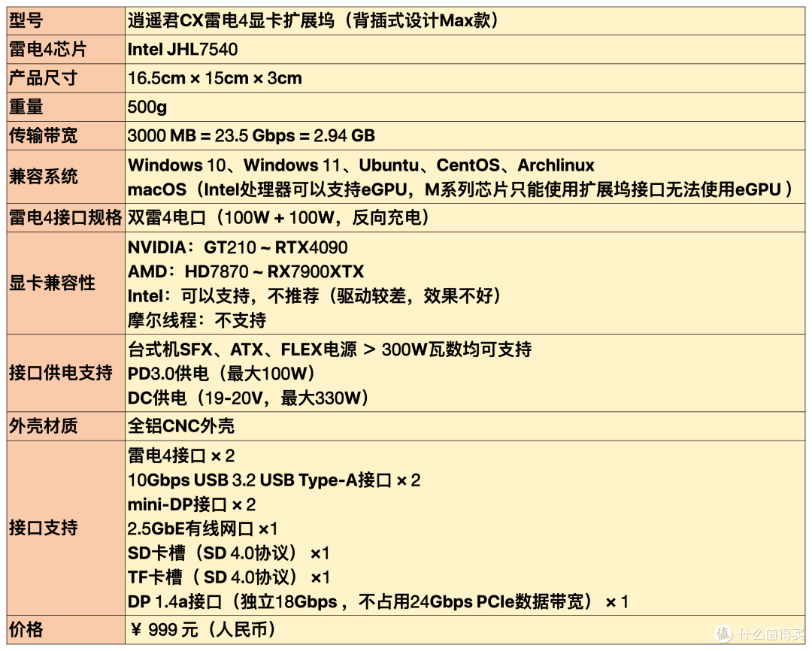
Task: Select the Intel 可以支持,不推荐 line
Action: (314, 296)
